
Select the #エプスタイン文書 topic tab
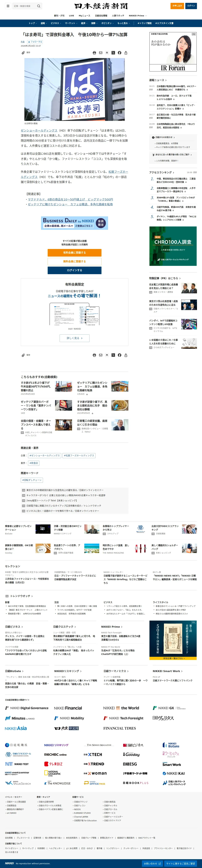164,23
